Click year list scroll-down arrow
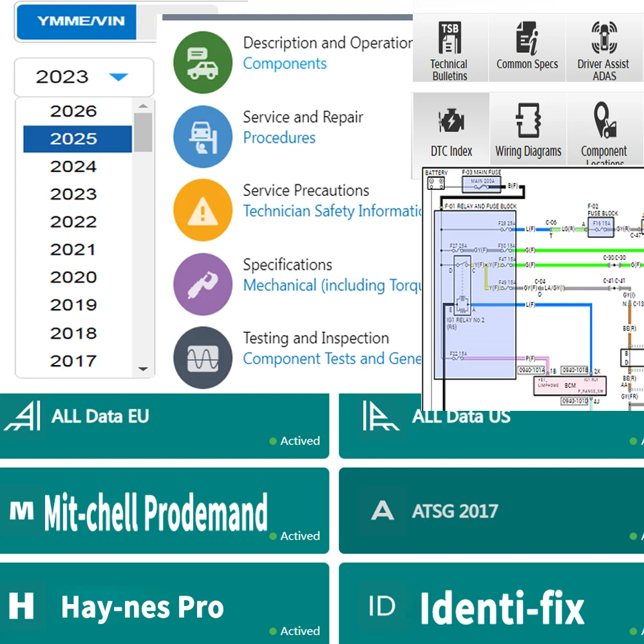Screen dimensions: 644x644 click(x=143, y=369)
